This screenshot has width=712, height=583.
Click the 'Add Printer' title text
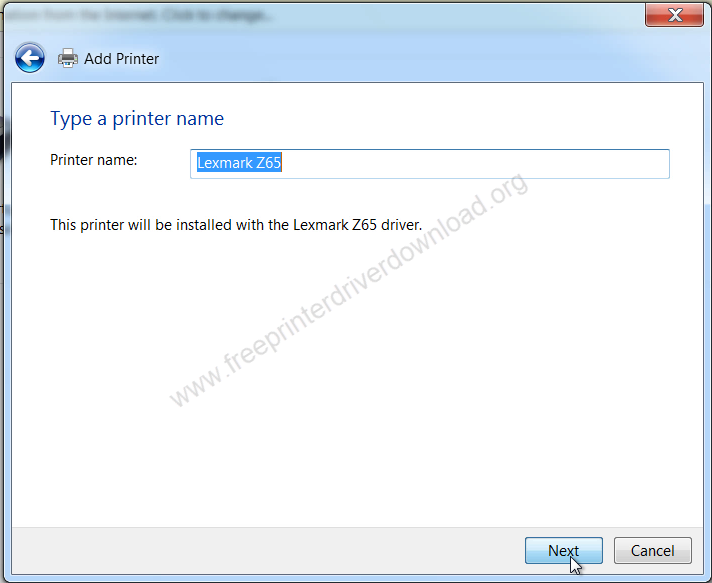121,59
